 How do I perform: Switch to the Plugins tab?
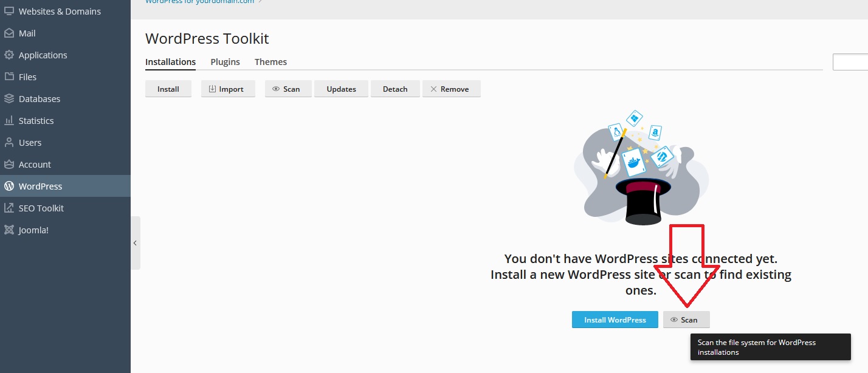(x=225, y=62)
